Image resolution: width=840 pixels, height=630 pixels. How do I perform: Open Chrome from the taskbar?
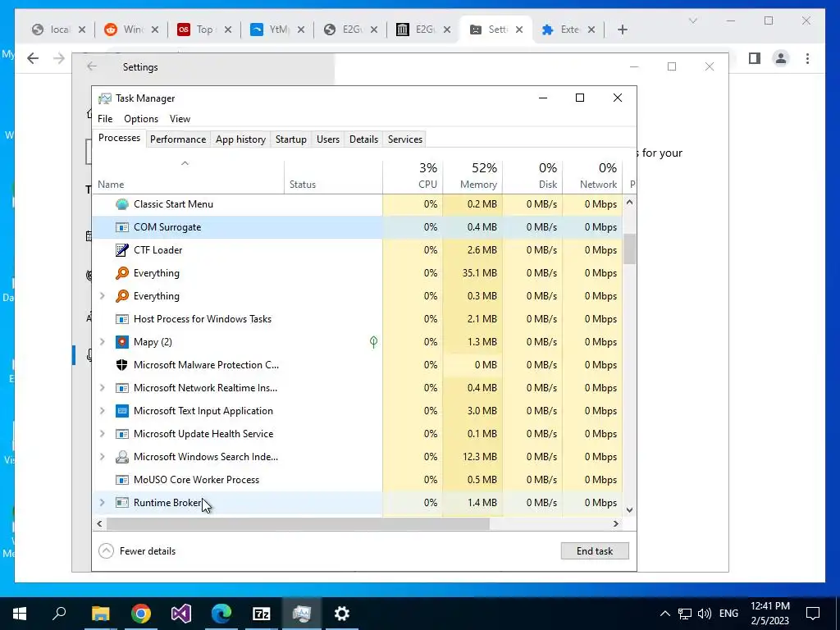coord(141,614)
